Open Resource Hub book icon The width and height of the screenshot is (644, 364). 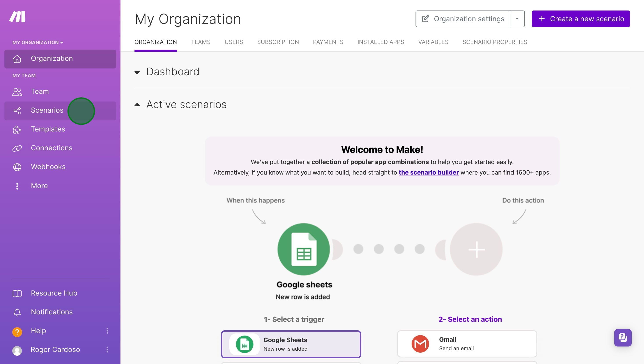pos(17,293)
